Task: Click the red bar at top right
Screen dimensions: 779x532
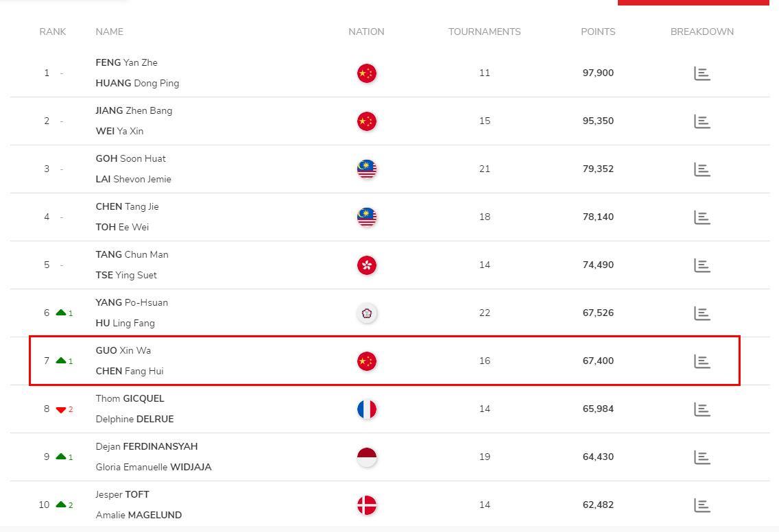Action: coord(693,3)
